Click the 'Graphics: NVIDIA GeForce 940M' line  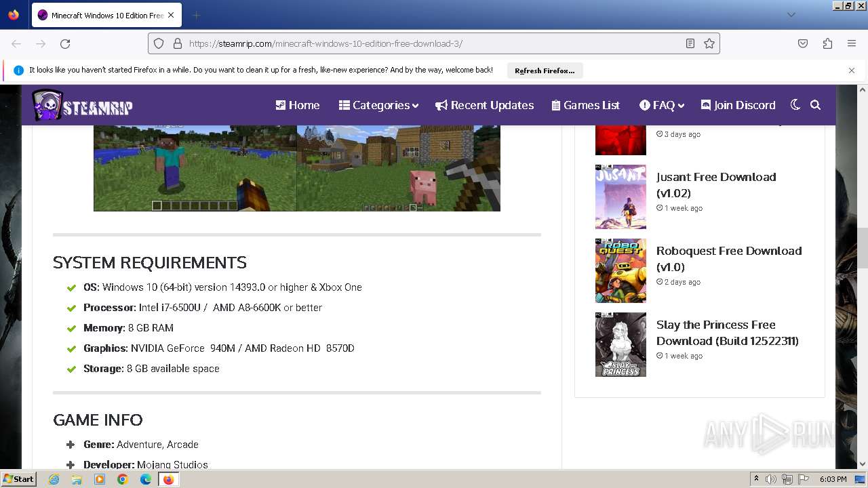tap(219, 348)
